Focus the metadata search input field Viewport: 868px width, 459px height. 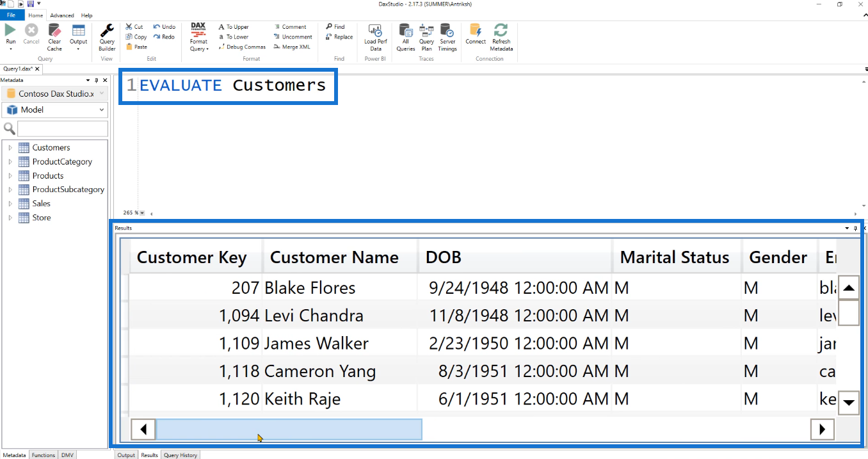click(x=62, y=129)
